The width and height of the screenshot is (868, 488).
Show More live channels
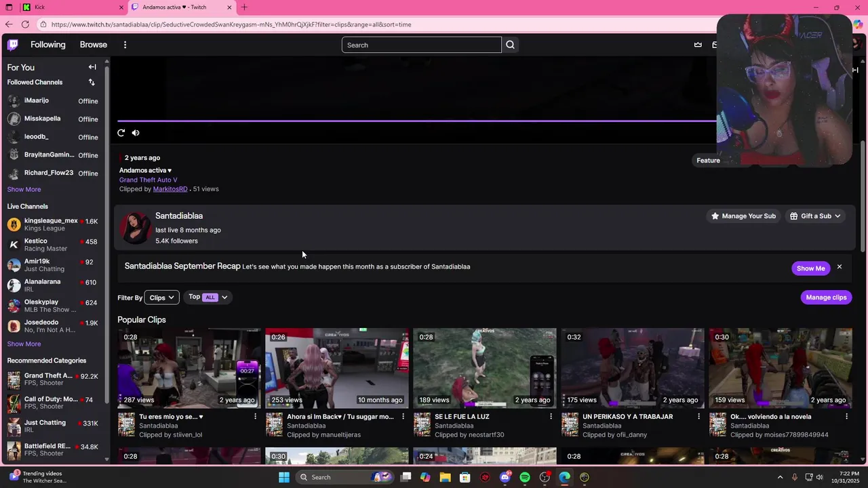24,344
